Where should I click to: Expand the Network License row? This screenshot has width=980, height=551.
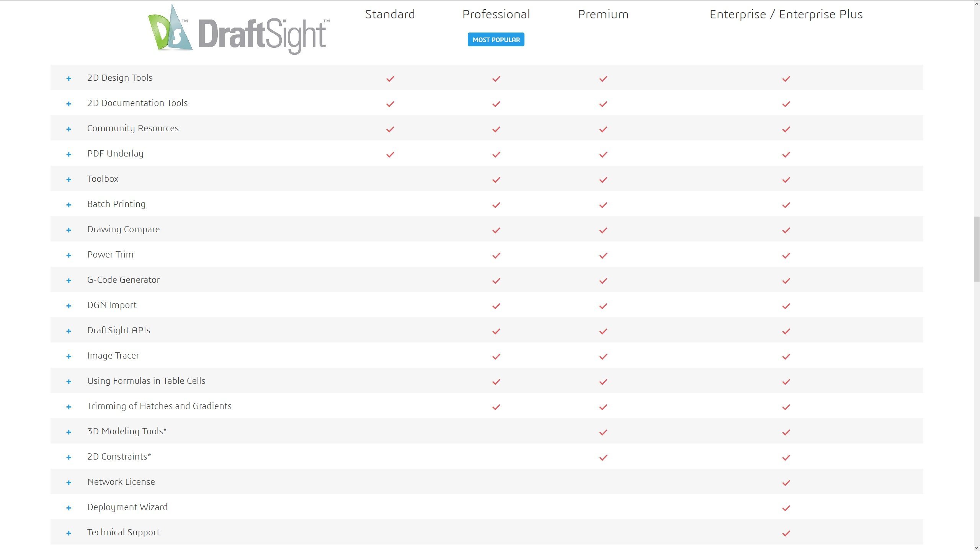69,483
